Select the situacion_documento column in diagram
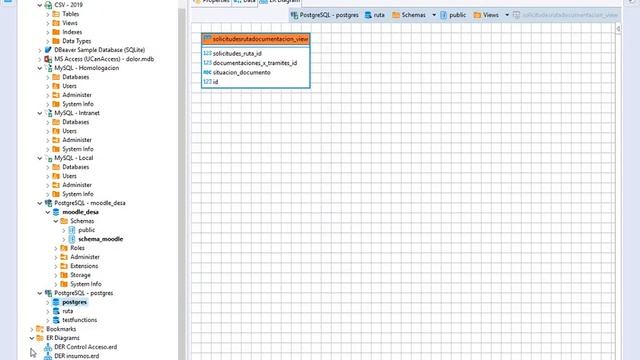The height and width of the screenshot is (360, 640). pyautogui.click(x=242, y=72)
